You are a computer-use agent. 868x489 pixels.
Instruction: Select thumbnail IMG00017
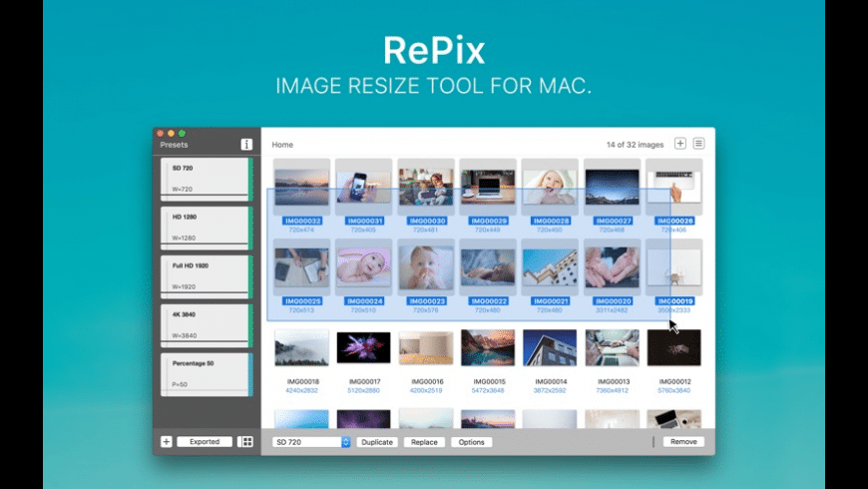pyautogui.click(x=364, y=347)
